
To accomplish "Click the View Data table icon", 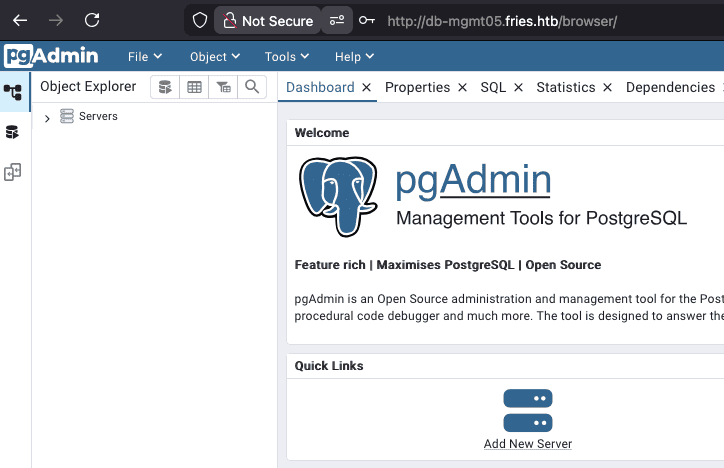I will [194, 87].
